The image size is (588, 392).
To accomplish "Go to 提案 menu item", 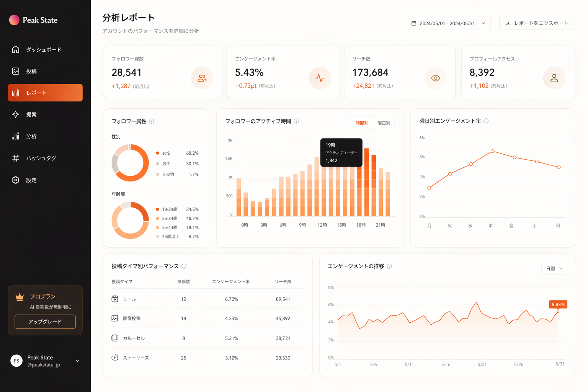I will [x=45, y=114].
